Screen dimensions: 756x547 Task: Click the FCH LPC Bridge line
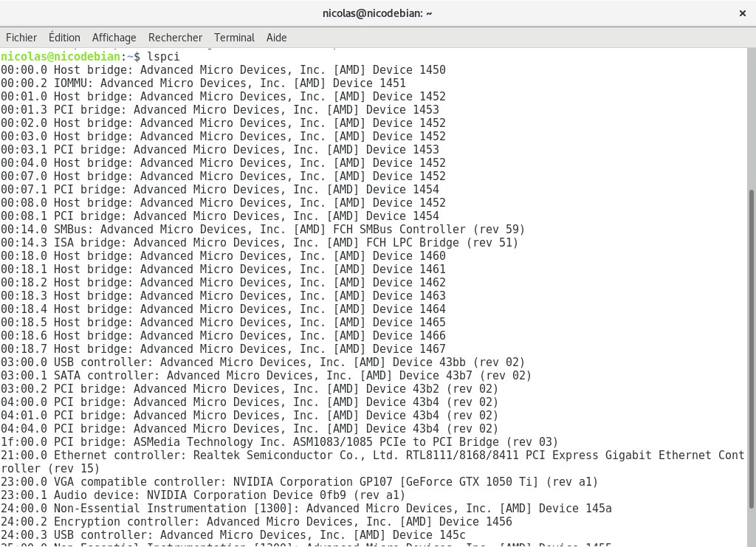point(259,243)
